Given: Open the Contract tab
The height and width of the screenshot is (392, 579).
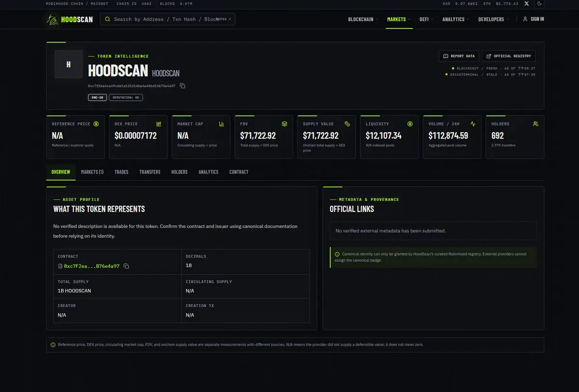Looking at the screenshot, I should point(239,172).
